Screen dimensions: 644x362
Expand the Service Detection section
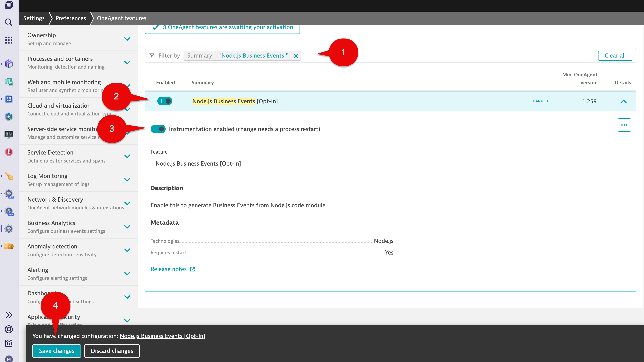(127, 156)
